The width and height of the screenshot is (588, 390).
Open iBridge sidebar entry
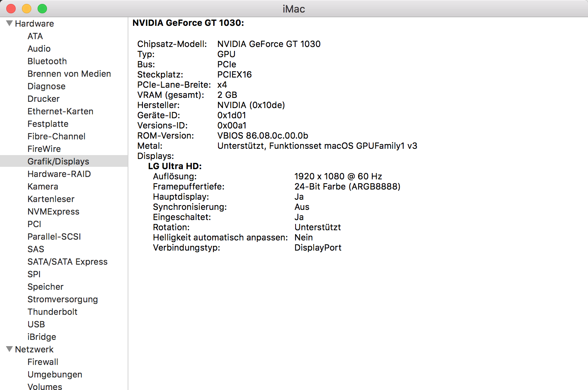[x=42, y=337]
